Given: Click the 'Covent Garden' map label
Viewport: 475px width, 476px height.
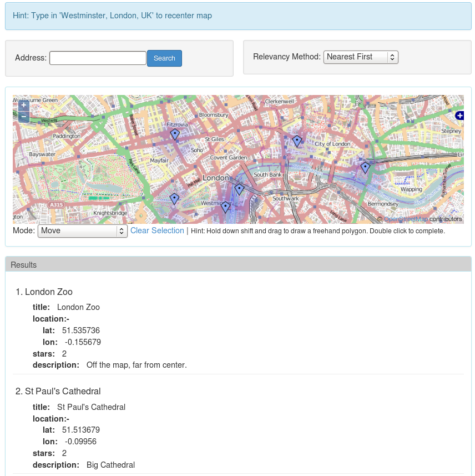Looking at the screenshot, I should (x=229, y=158).
